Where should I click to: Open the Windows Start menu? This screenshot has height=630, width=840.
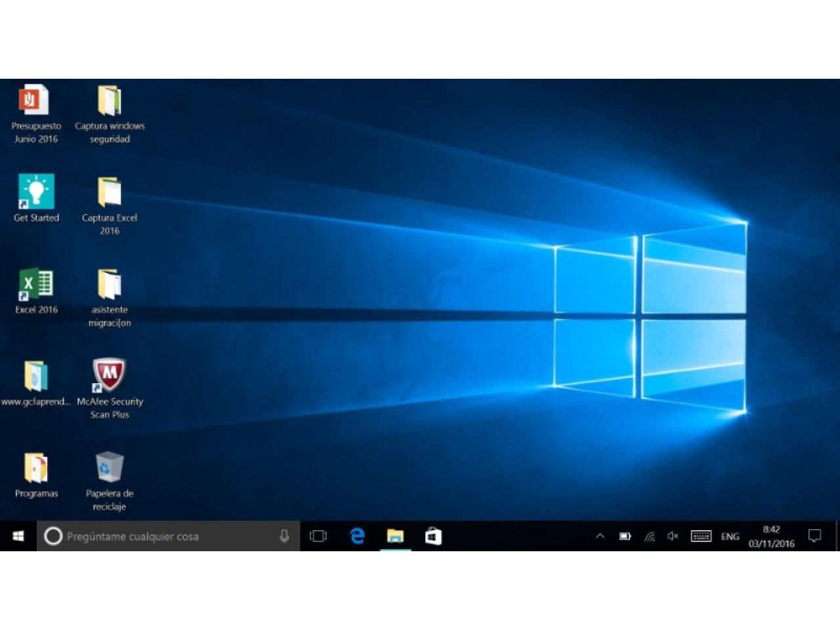(18, 536)
